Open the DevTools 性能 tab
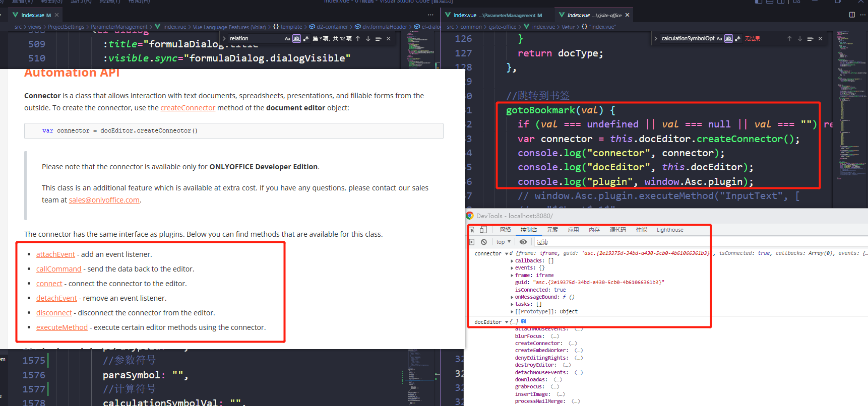Screen dimensions: 868x406 pos(641,230)
